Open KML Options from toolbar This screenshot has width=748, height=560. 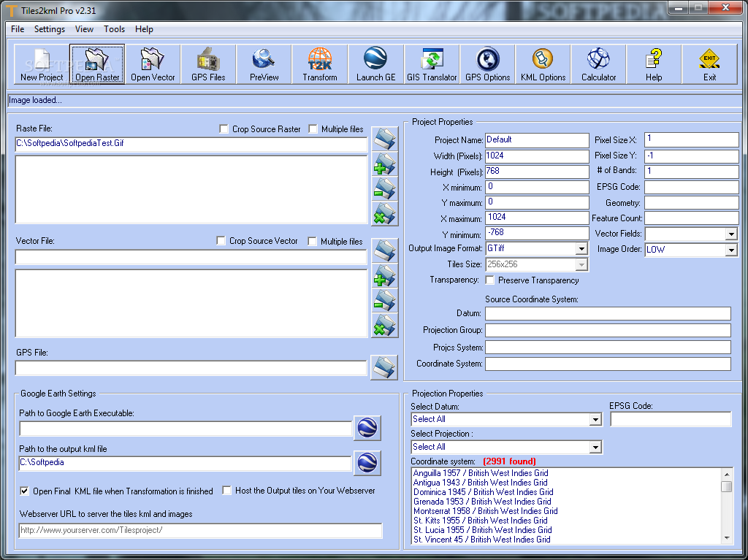[x=543, y=64]
